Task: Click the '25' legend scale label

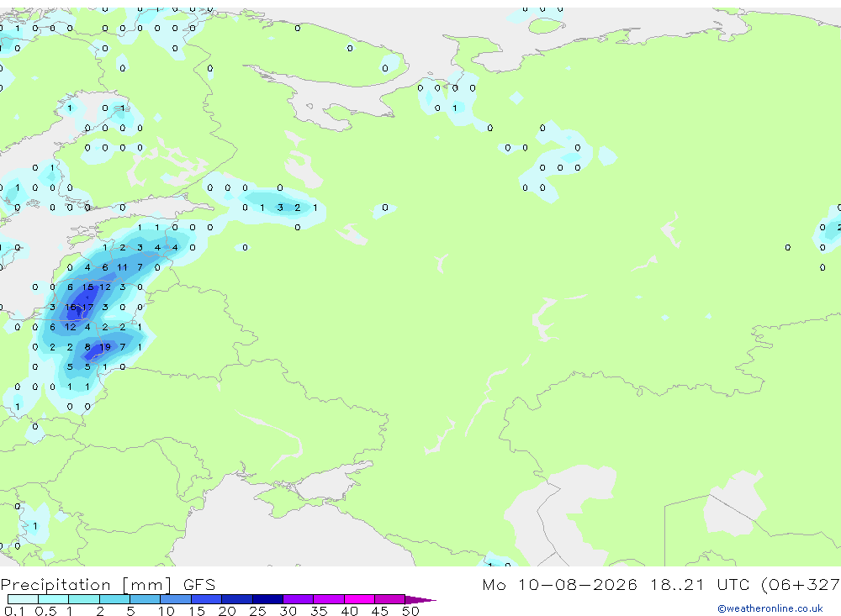Action: click(258, 611)
